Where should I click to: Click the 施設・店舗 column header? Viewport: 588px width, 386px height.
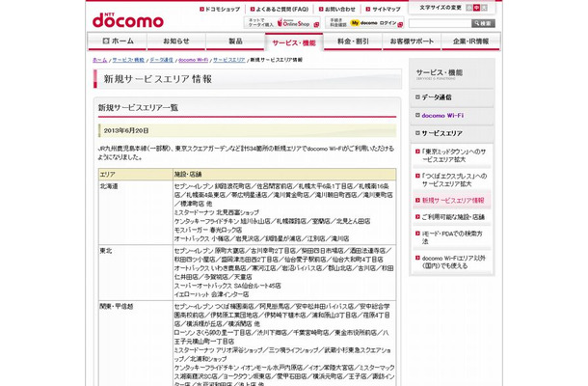284,175
